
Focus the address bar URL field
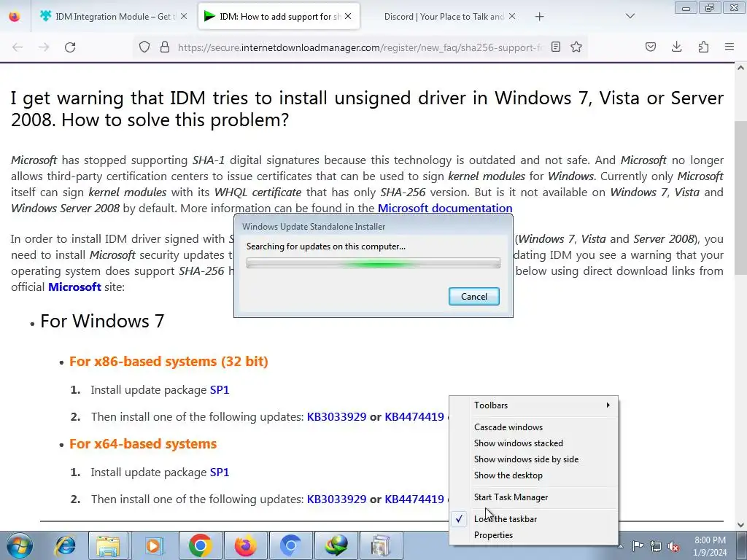click(x=360, y=47)
